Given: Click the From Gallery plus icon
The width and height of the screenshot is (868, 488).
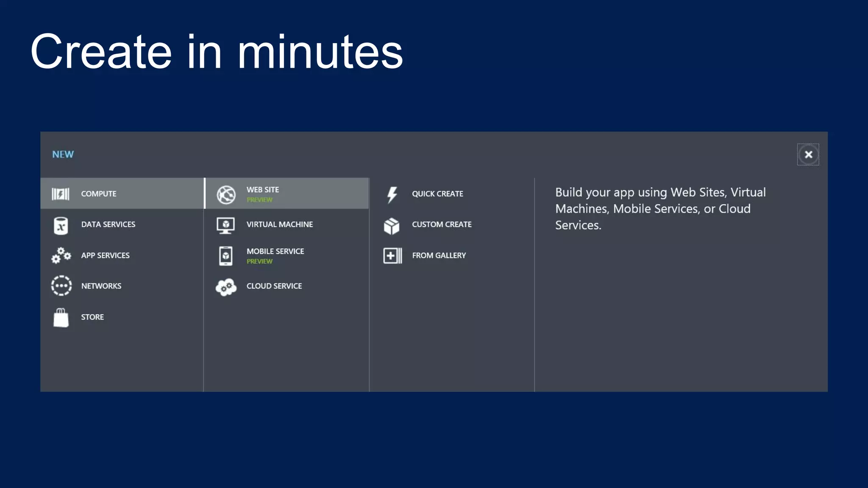Looking at the screenshot, I should 392,255.
